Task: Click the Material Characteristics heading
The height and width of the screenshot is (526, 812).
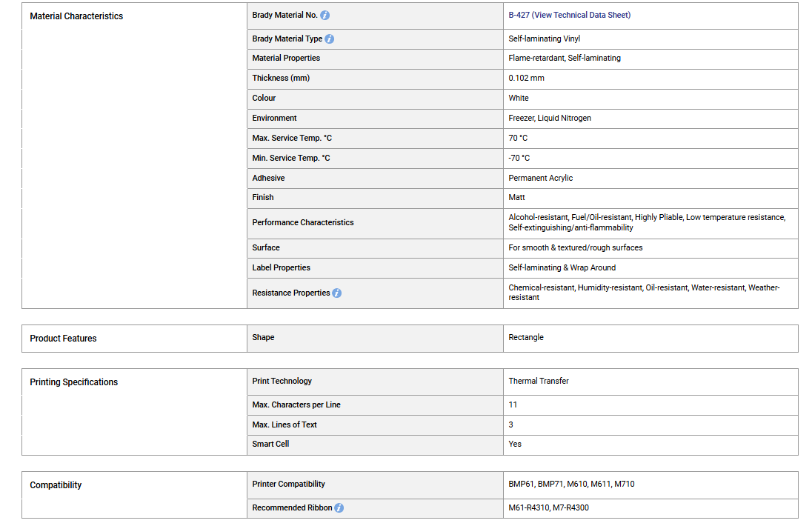Action: [76, 16]
